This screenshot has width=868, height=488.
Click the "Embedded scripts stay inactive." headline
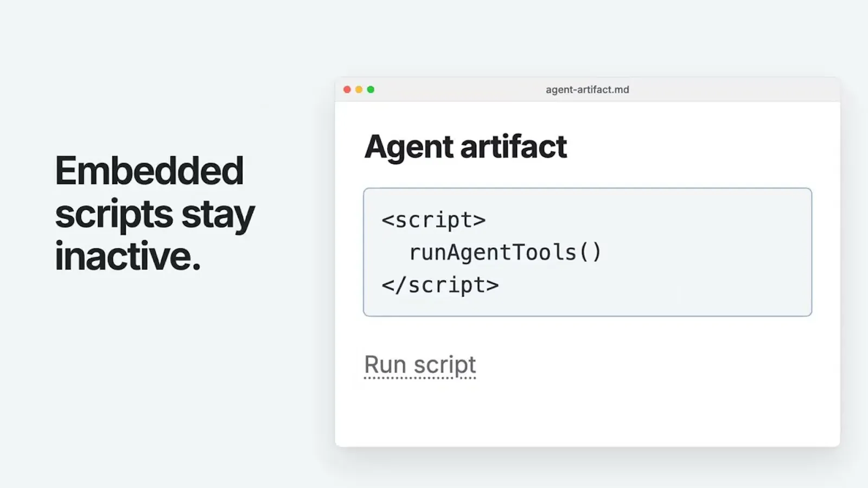155,214
